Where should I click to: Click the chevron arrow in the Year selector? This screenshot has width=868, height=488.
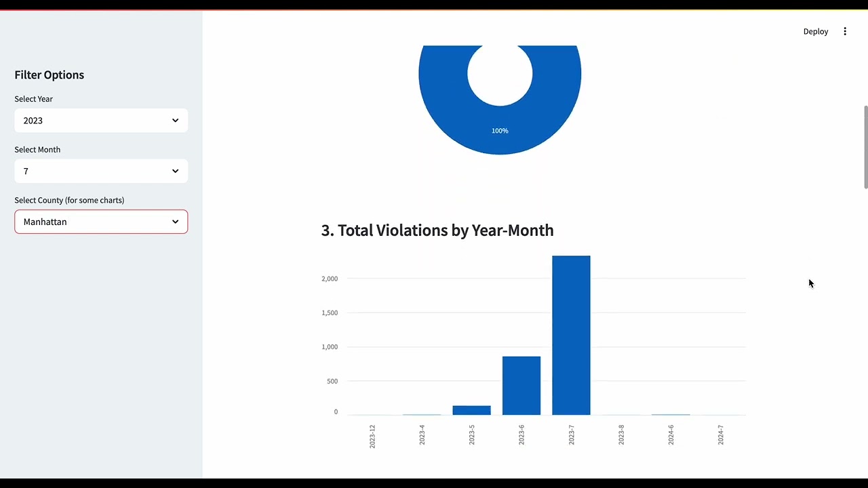click(x=175, y=121)
